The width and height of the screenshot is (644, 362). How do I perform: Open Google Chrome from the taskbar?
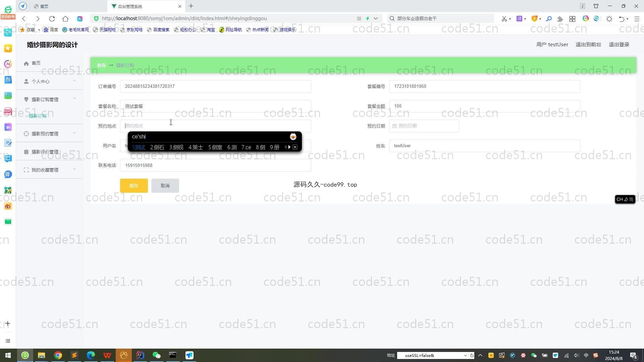tap(58, 355)
